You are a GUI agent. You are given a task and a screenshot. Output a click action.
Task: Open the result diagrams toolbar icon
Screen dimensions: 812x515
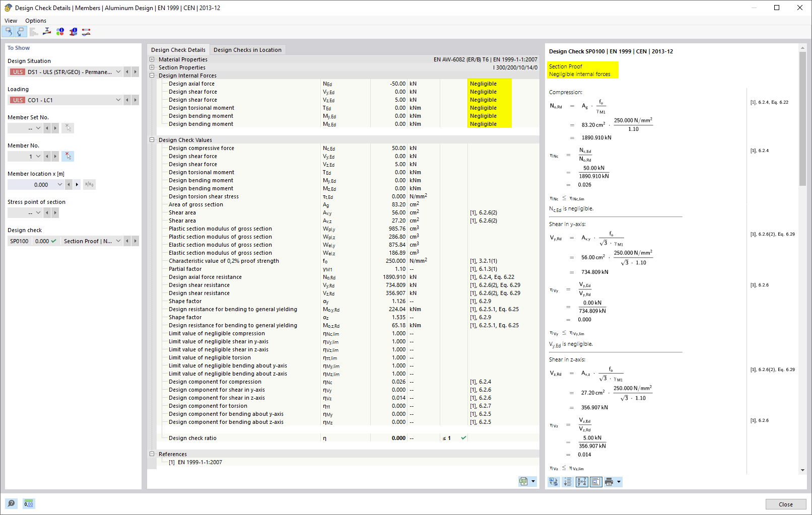pos(34,31)
